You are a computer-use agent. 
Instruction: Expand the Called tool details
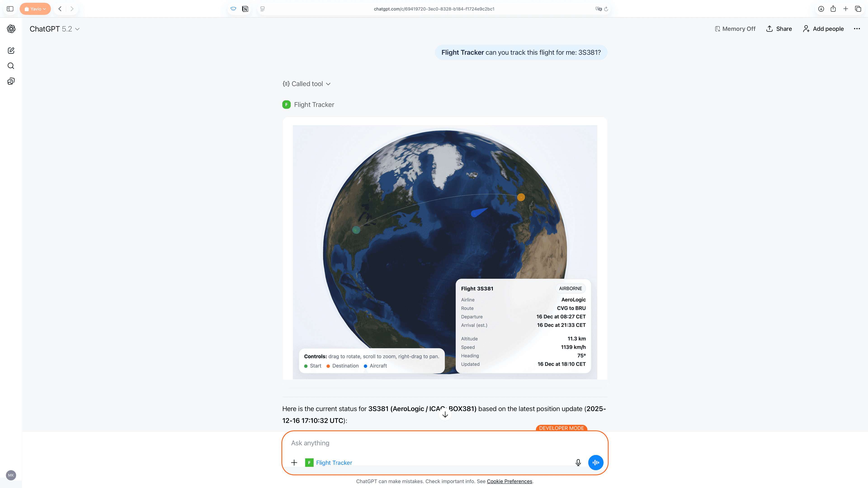pyautogui.click(x=306, y=84)
